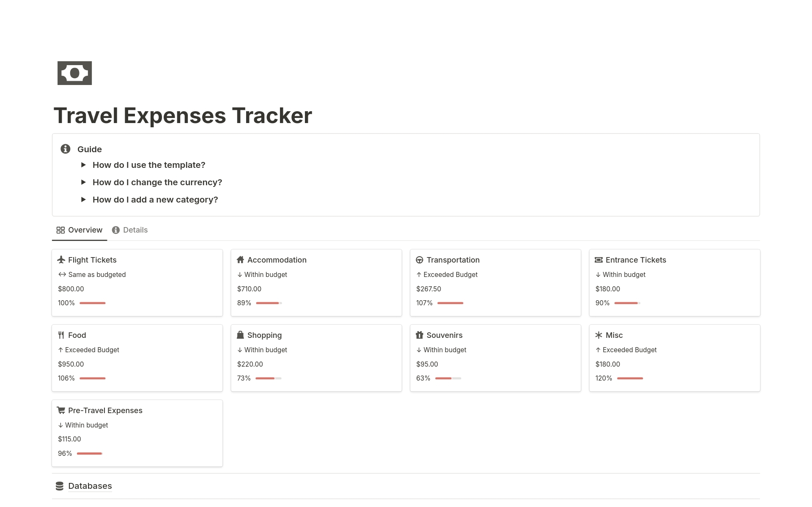The width and height of the screenshot is (812, 507).
Task: Click the Shopping bag icon
Action: (x=241, y=335)
